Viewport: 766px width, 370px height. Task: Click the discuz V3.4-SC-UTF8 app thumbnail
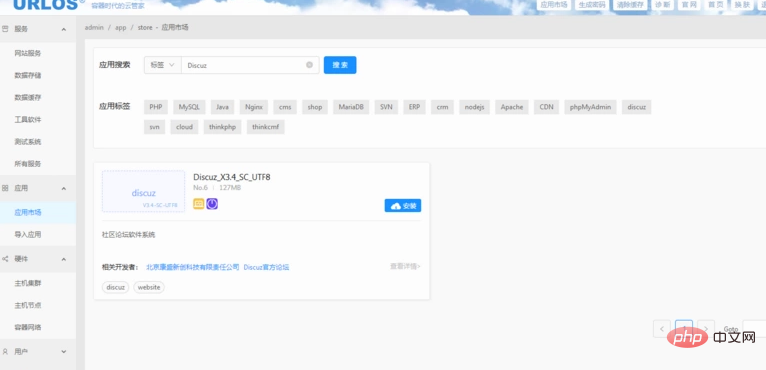coord(144,191)
